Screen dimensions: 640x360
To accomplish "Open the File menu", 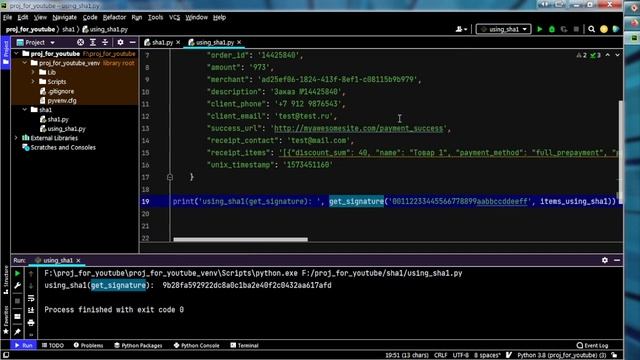I will (7, 17).
